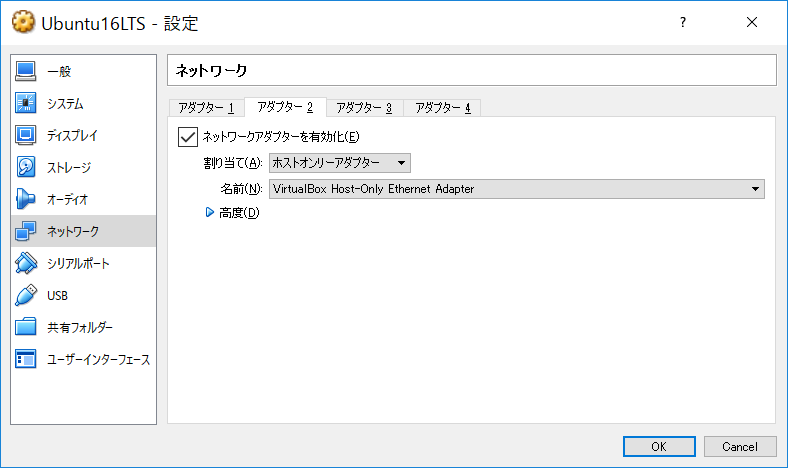
Task: Select the オーディオ speaker icon
Action: 27,200
